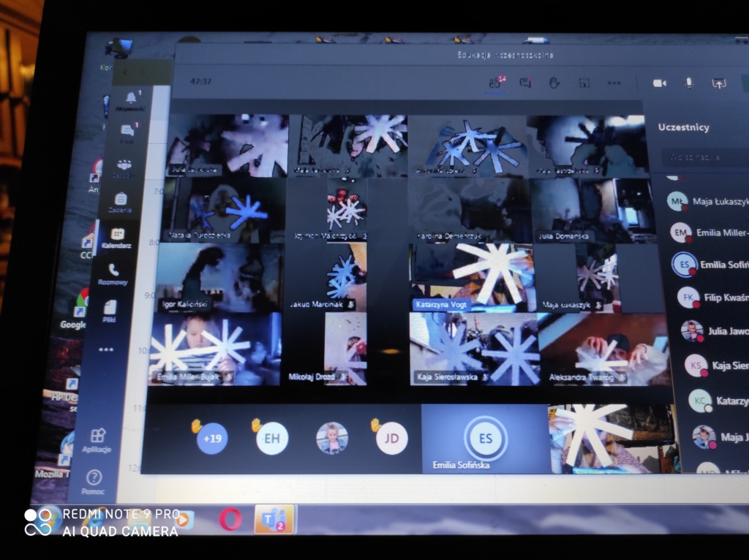Select Maja J… in participants list
749x560 pixels.
tap(720, 437)
